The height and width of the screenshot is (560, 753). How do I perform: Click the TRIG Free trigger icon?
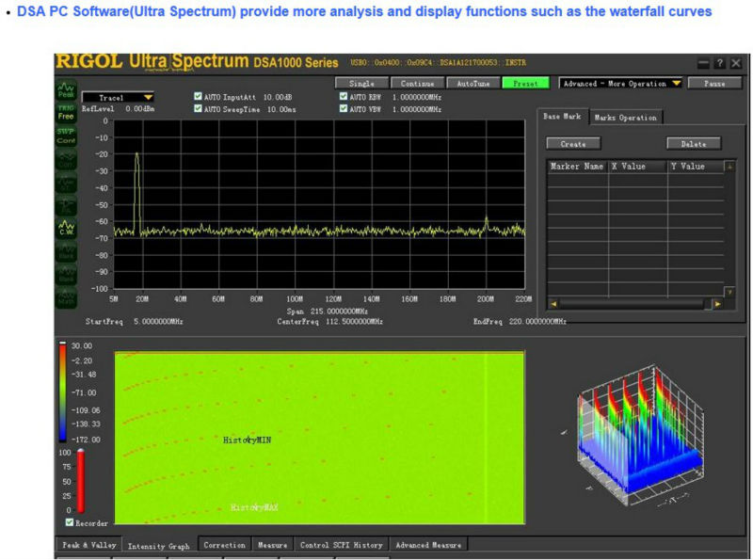[x=66, y=112]
